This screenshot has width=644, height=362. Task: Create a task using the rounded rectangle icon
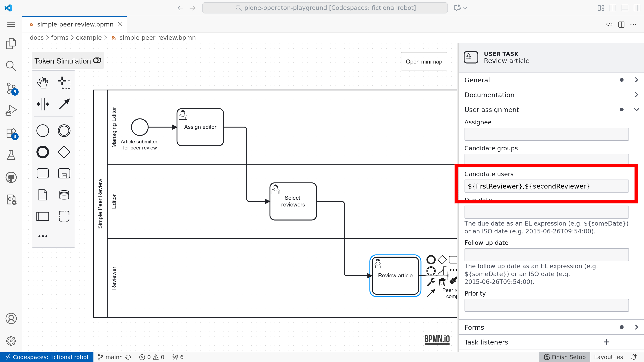(x=42, y=173)
